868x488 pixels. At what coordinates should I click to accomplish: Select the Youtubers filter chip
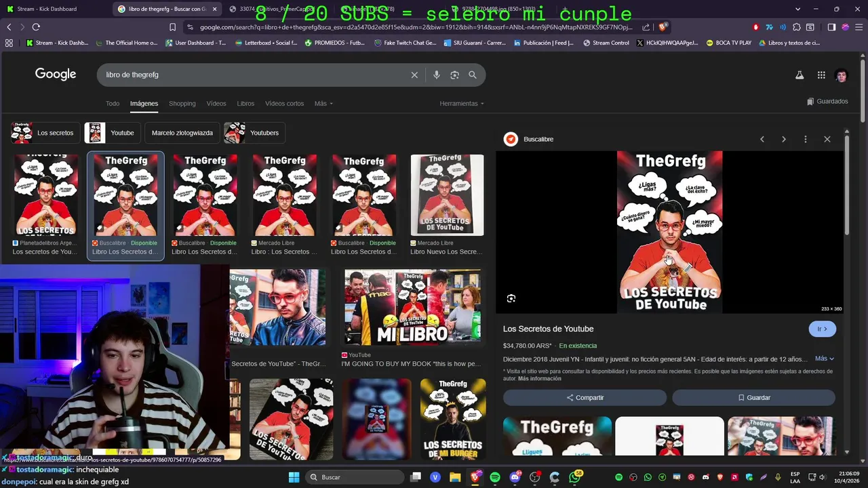tap(255, 133)
